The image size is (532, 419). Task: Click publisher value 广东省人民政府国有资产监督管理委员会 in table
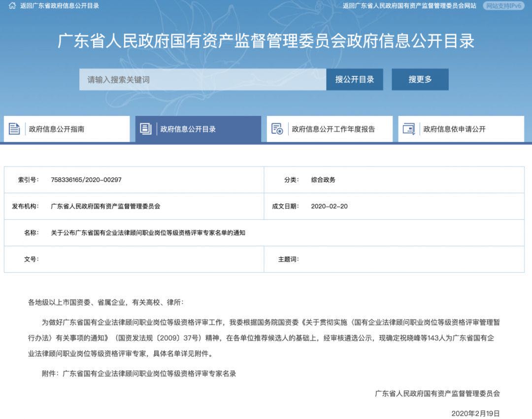pyautogui.click(x=105, y=206)
